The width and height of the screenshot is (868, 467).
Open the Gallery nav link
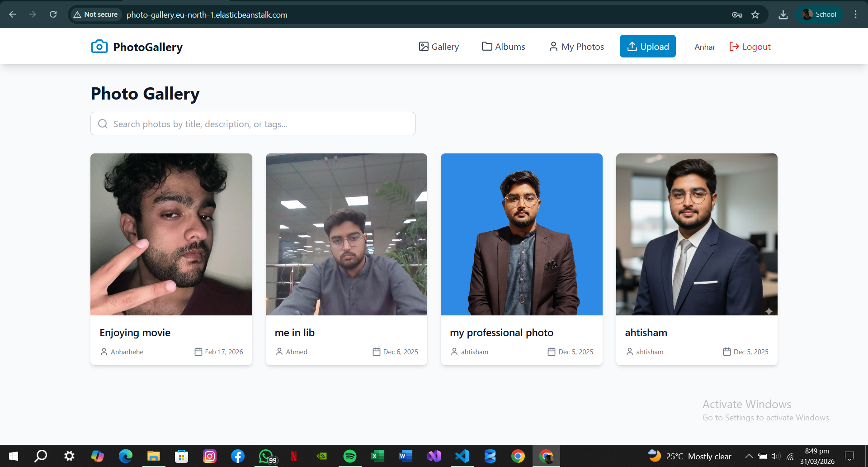pyautogui.click(x=439, y=47)
